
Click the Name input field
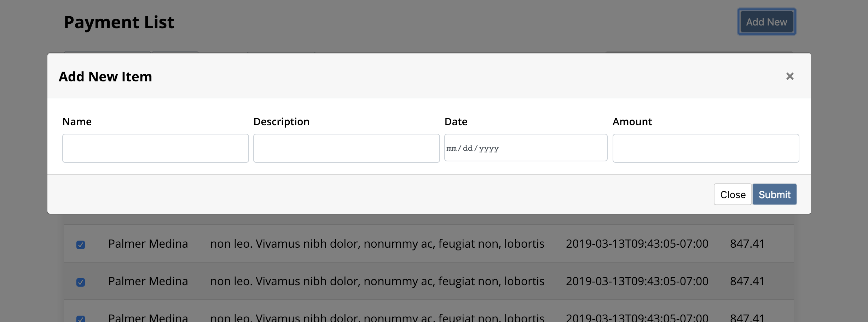click(155, 148)
